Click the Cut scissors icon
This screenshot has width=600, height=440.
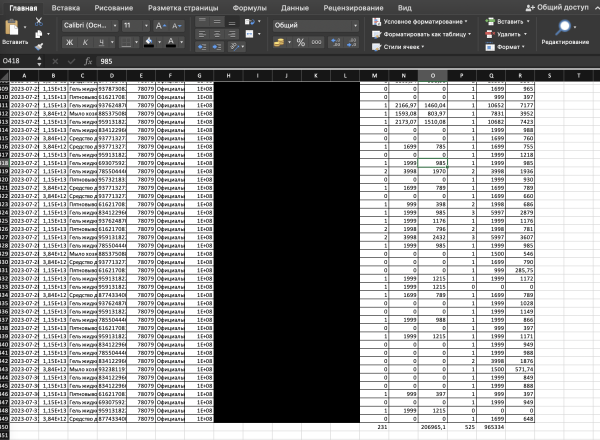pyautogui.click(x=39, y=21)
